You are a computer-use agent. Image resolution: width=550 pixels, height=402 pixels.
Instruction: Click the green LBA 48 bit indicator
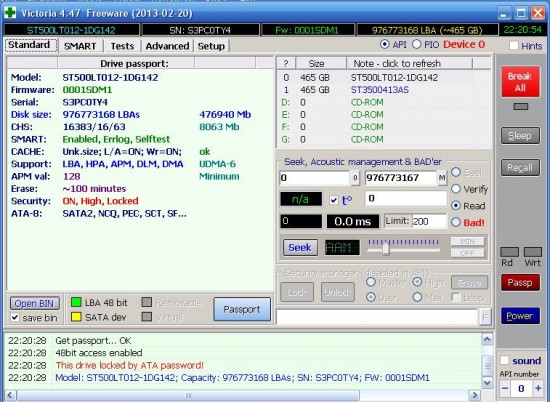point(76,302)
